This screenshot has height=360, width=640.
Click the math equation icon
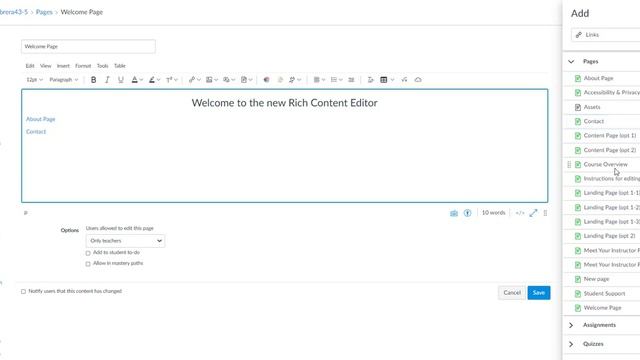[404, 80]
